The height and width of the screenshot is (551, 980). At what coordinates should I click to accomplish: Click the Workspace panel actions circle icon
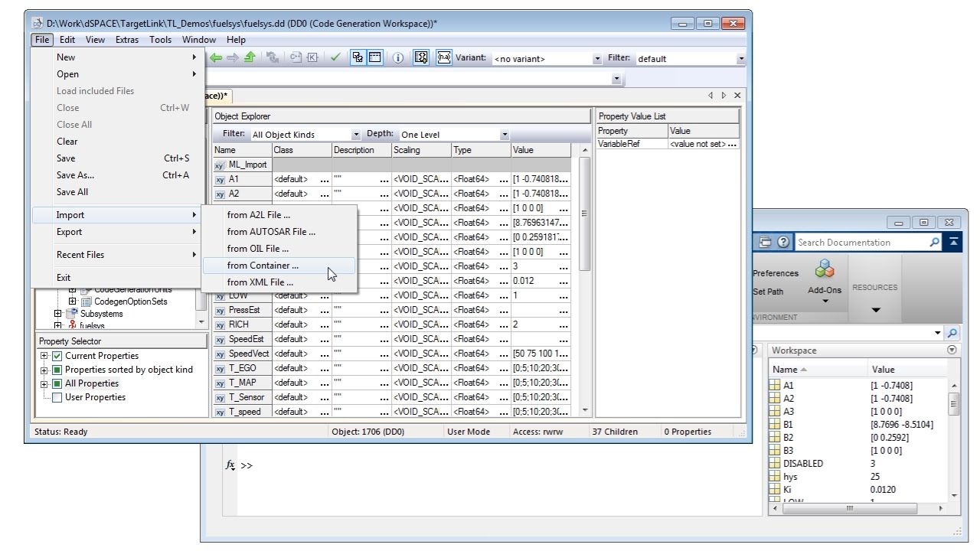click(x=952, y=350)
